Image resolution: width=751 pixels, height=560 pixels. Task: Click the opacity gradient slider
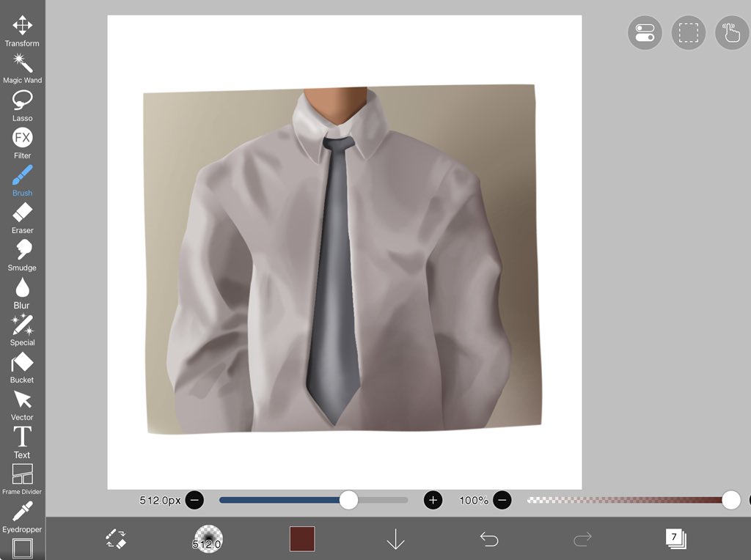coord(633,500)
